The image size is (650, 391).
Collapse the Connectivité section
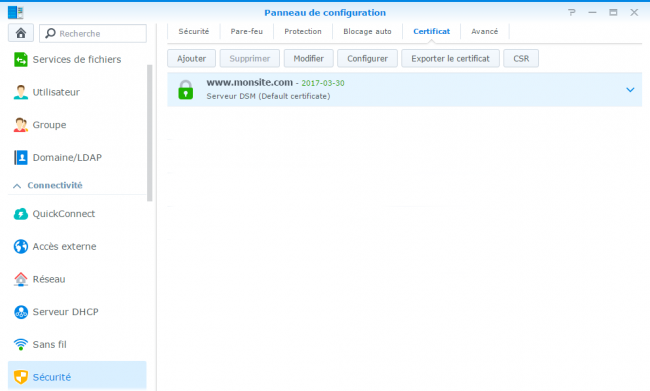[17, 186]
